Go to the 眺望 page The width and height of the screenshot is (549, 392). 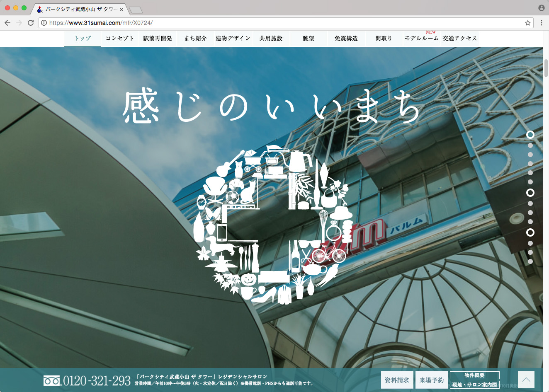[309, 39]
